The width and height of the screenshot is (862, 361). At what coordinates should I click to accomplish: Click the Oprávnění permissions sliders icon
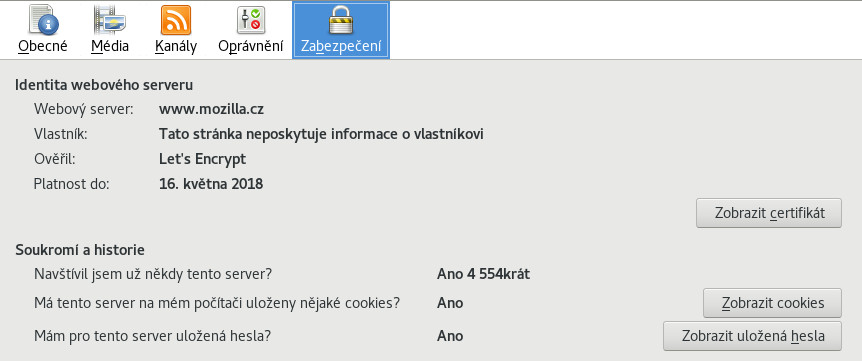point(251,20)
